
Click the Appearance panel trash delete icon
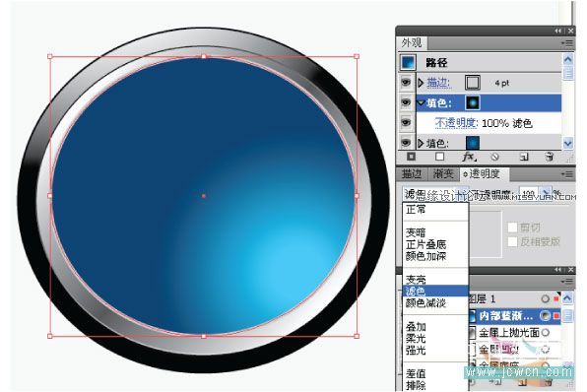(x=550, y=157)
